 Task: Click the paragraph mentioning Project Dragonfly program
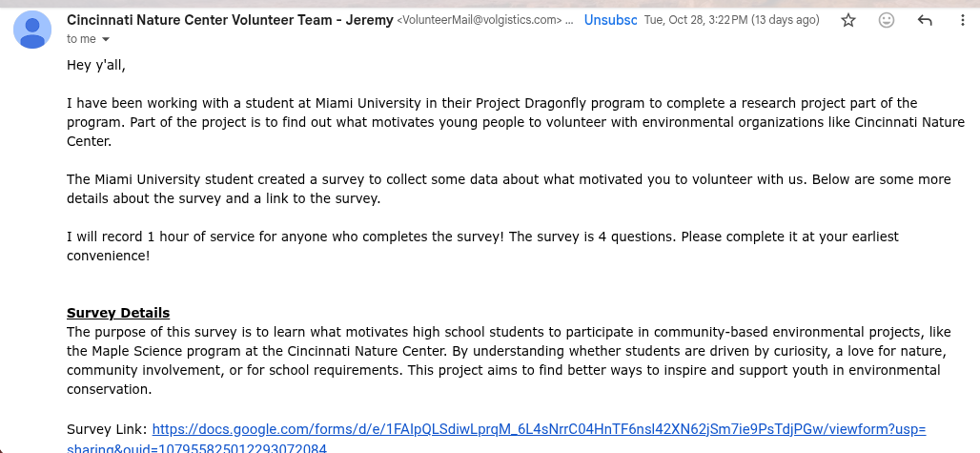[x=477, y=122]
